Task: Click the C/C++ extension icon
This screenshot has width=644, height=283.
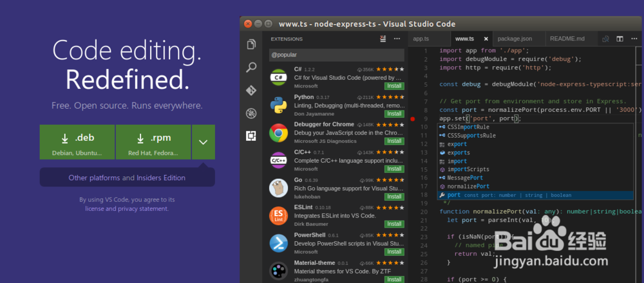Action: coord(278,160)
